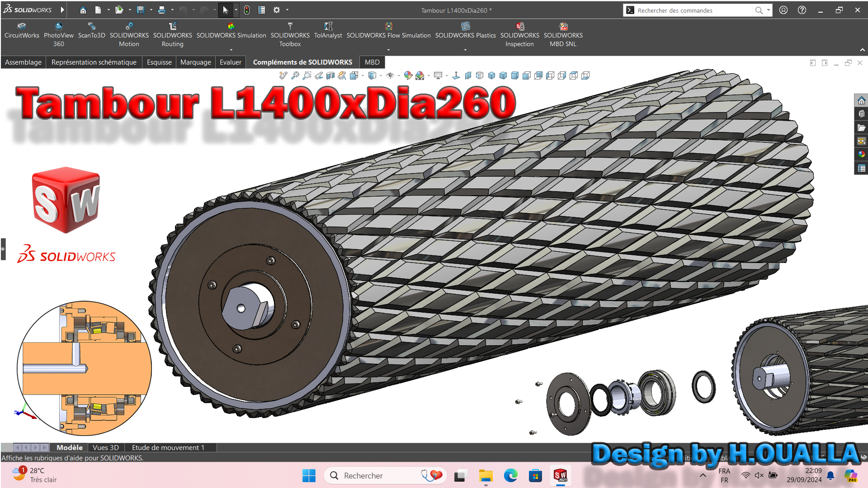Open SOLIDWORKS Inspection add-in
Viewport: 868px width, 488px height.
520,35
